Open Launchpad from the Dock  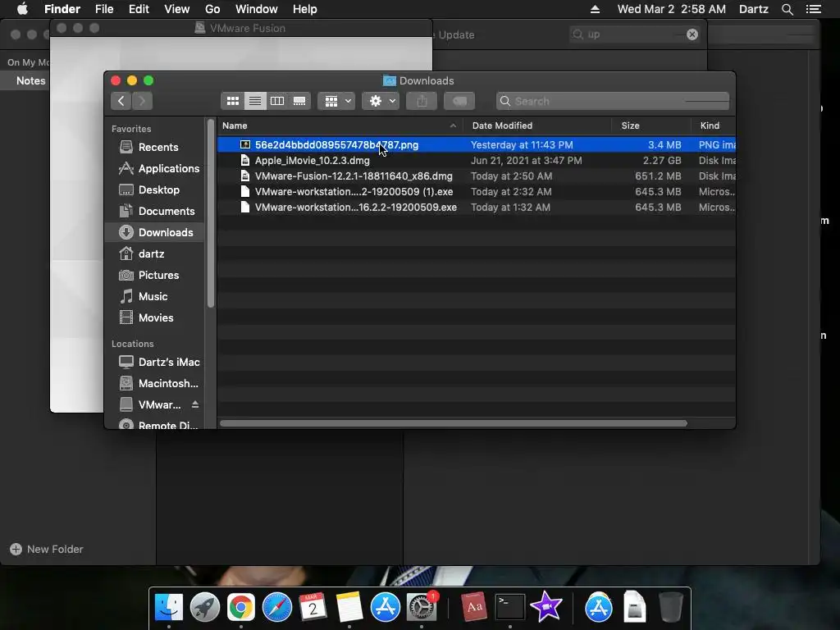click(204, 607)
